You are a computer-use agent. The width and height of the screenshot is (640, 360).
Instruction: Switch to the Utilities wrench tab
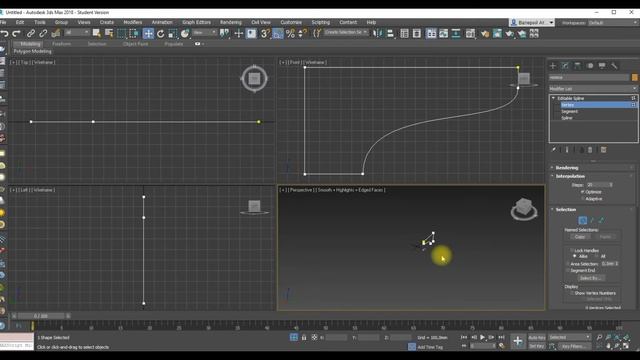tap(614, 66)
